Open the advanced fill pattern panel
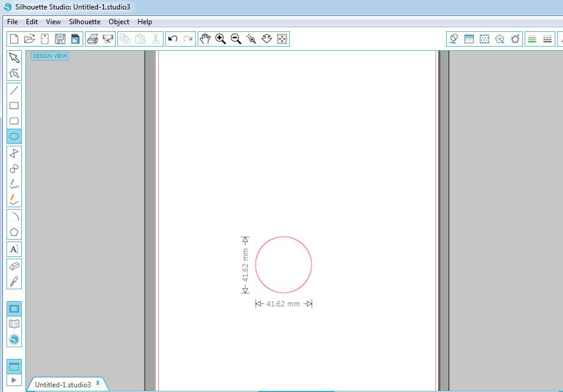Image resolution: width=563 pixels, height=392 pixels. point(500,39)
